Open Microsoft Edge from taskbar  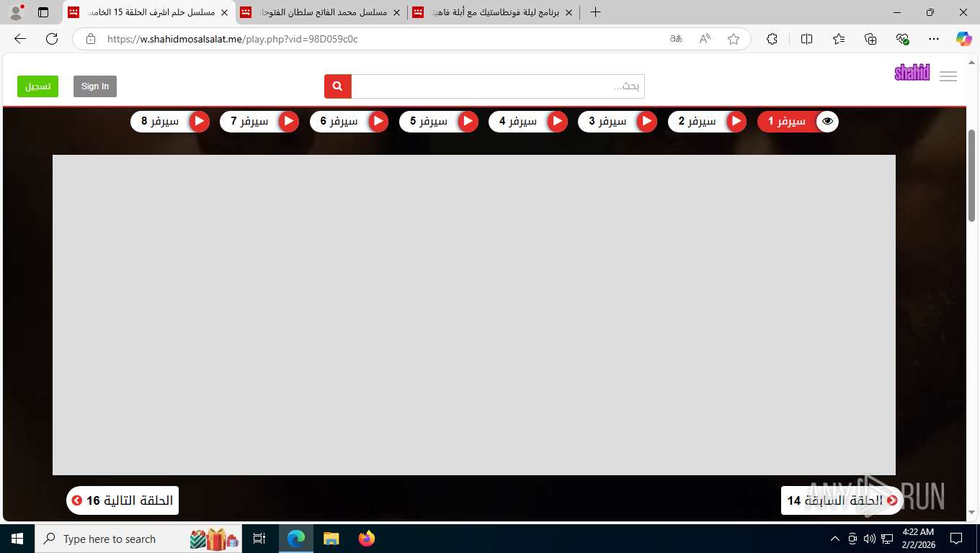coord(296,539)
